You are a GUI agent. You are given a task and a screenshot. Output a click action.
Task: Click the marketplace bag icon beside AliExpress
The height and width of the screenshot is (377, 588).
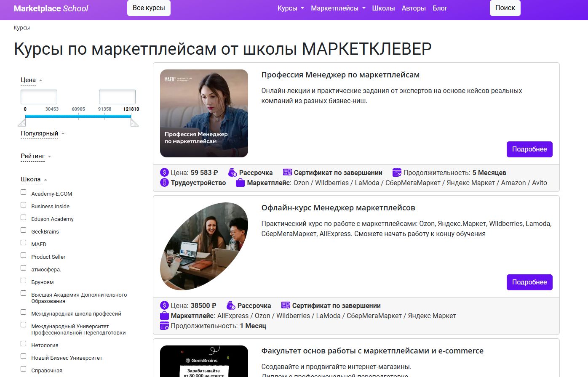pyautogui.click(x=164, y=316)
